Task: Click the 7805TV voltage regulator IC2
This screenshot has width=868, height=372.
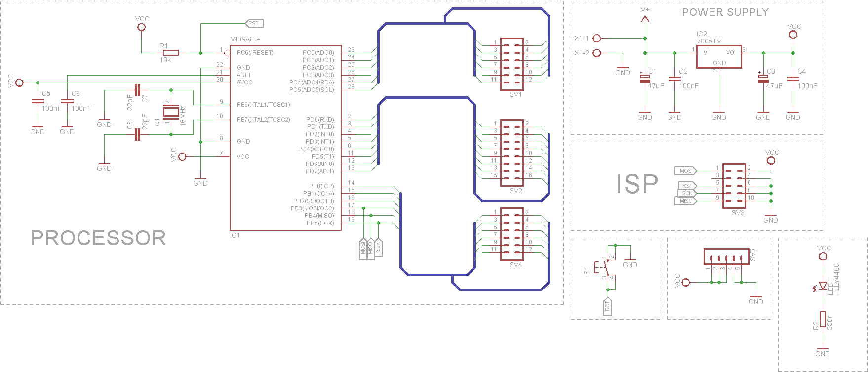Action: [x=718, y=56]
